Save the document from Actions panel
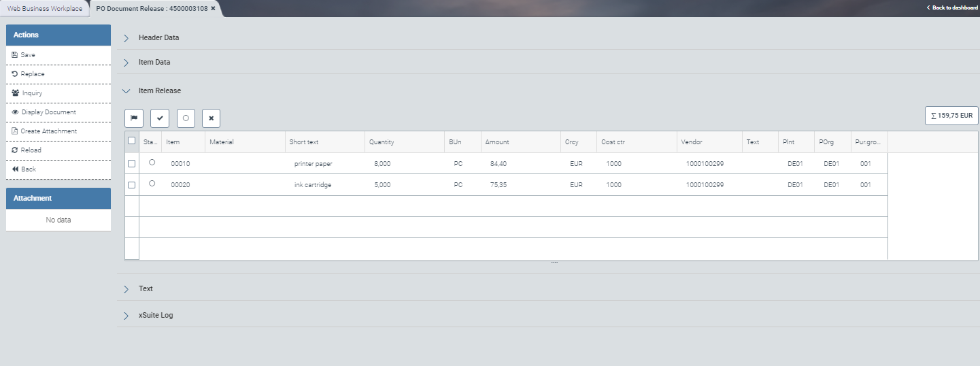The image size is (980, 366). (28, 55)
